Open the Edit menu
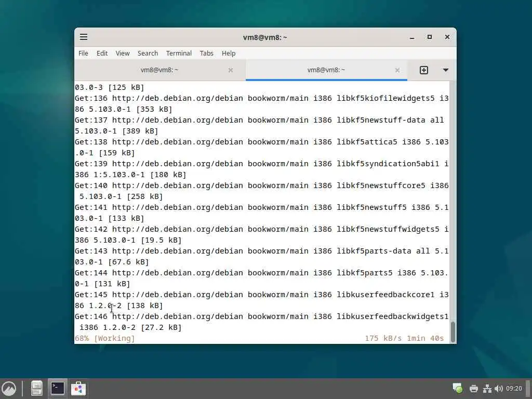 tap(102, 54)
